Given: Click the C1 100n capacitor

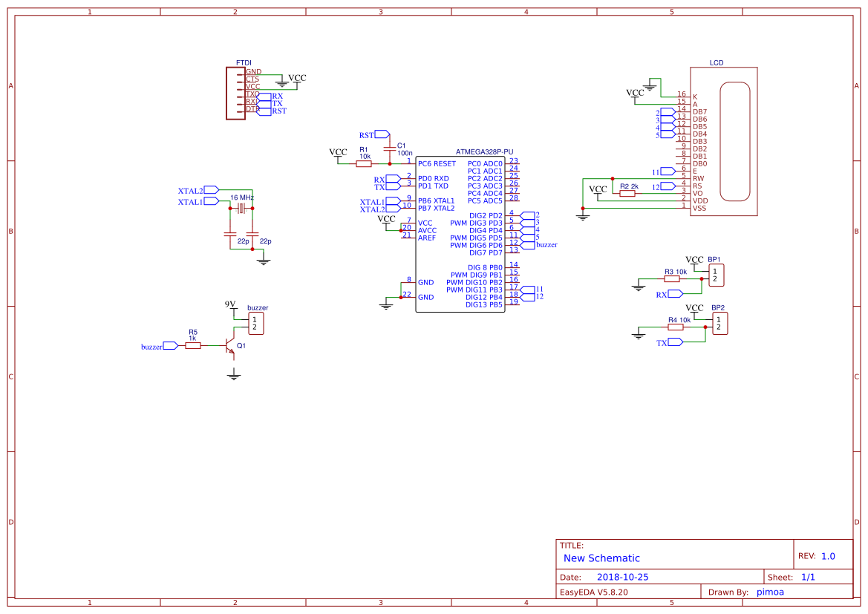Looking at the screenshot, I should point(390,149).
